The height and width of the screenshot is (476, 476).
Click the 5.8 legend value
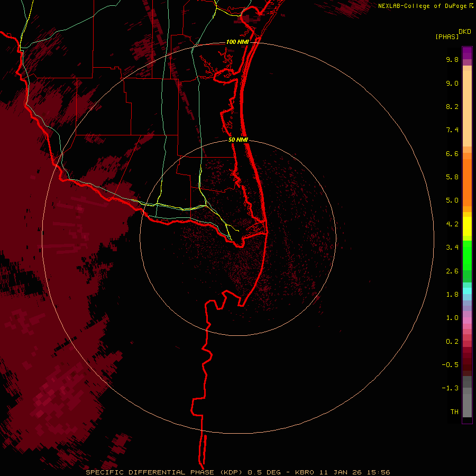pyautogui.click(x=452, y=177)
